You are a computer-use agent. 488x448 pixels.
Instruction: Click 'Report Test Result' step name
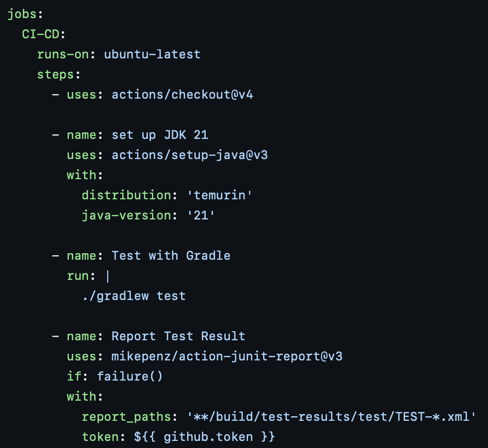tap(178, 336)
